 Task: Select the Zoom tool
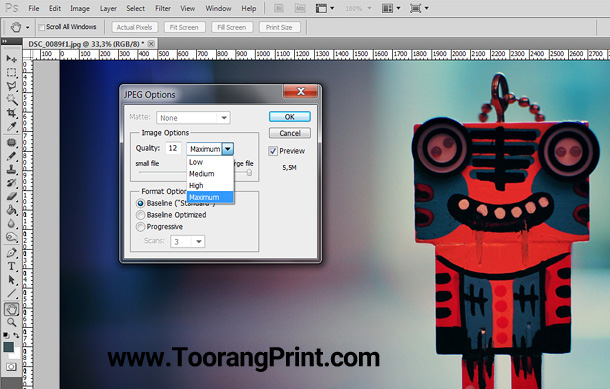pos(11,322)
